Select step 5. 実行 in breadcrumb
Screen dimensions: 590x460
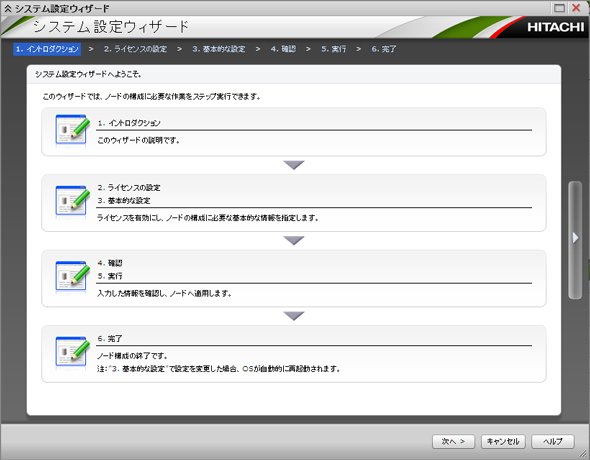coord(333,49)
